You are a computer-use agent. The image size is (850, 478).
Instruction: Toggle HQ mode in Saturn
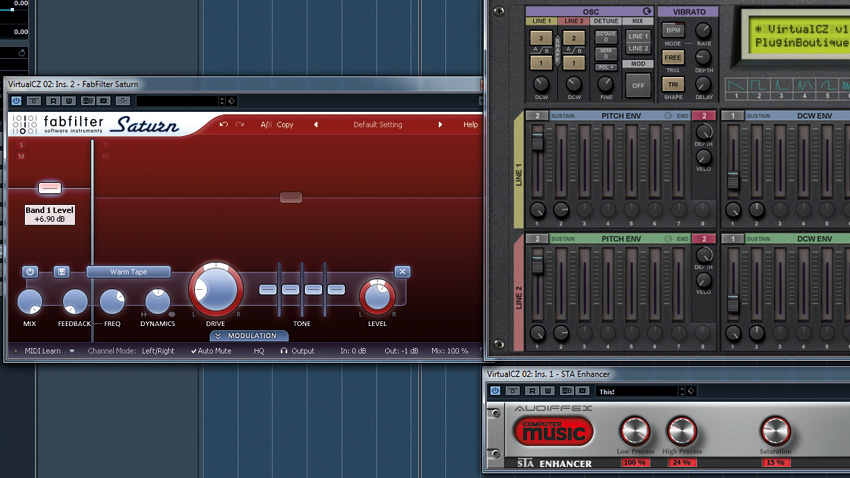coord(259,351)
